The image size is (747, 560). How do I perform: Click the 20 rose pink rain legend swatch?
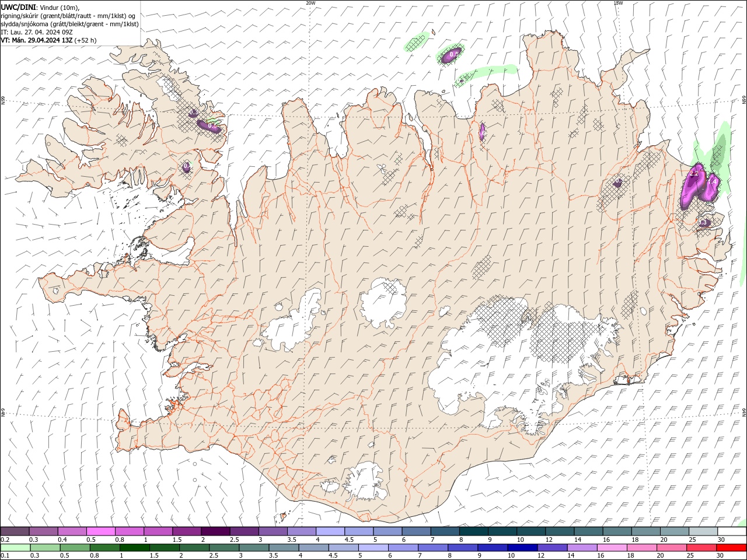671,548
